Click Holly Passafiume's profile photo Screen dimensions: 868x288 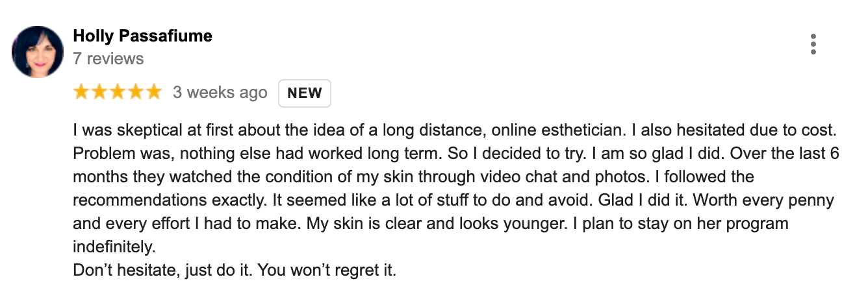[x=38, y=52]
